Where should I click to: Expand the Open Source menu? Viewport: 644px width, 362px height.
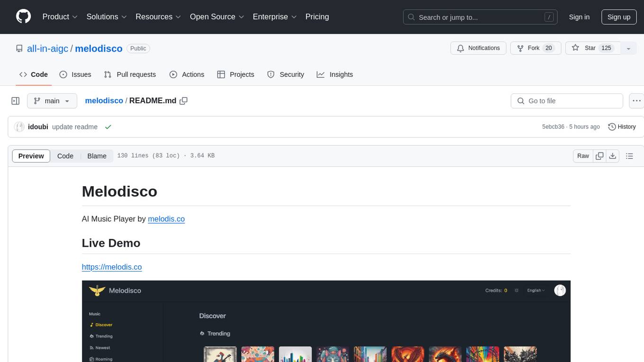click(x=217, y=17)
